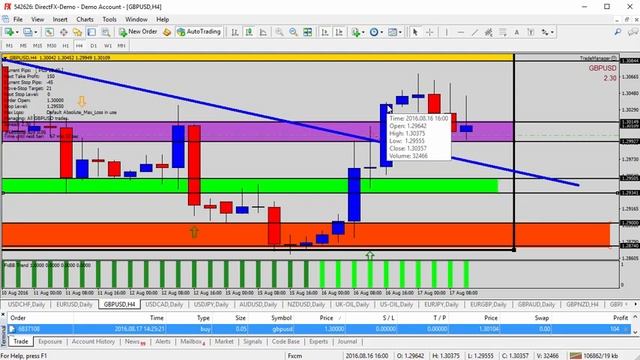This screenshot has width=640, height=360.
Task: Expand the Arrows objects dropdown
Action: [x=552, y=32]
